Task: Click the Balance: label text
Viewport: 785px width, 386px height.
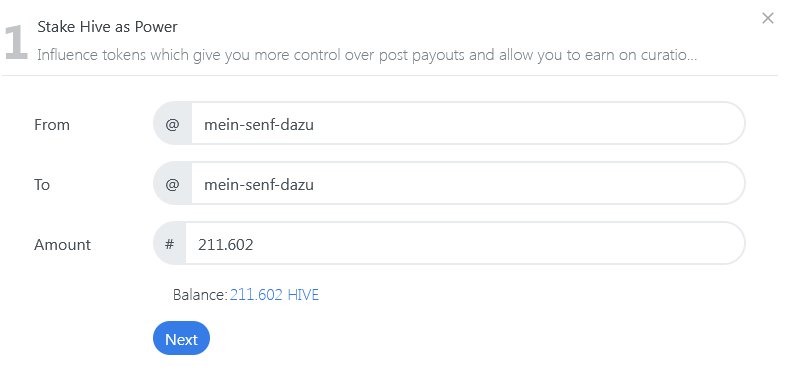Action: (200, 294)
